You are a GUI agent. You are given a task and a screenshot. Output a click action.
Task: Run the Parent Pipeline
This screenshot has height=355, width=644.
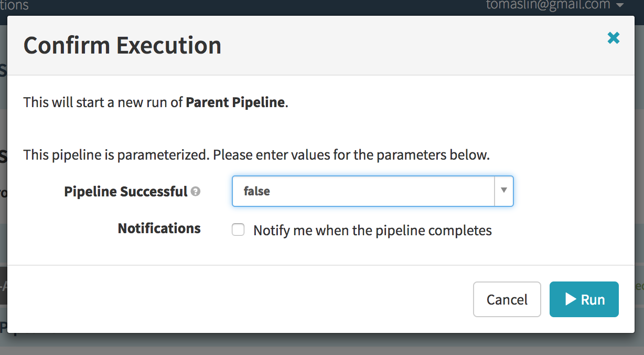pyautogui.click(x=584, y=299)
